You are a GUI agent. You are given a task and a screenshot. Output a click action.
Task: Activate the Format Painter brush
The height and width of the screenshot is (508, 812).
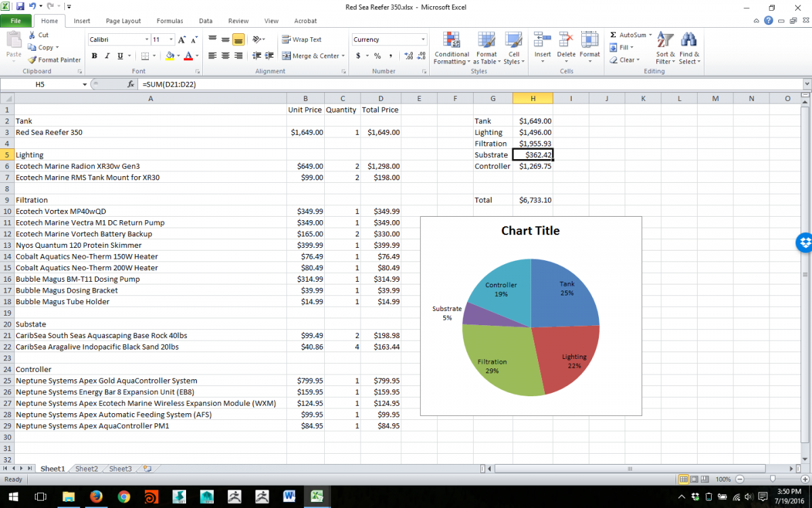pos(32,60)
